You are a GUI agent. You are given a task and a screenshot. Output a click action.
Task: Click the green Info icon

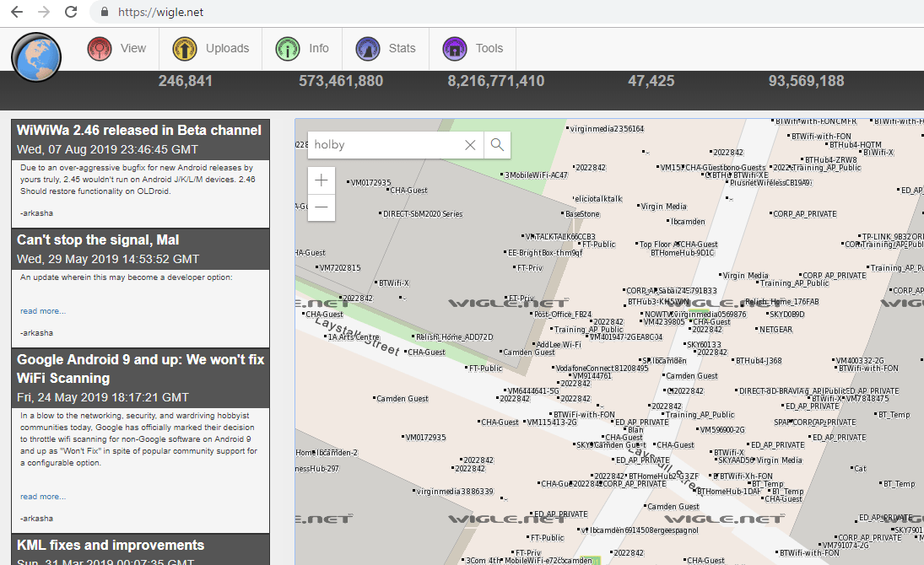(288, 49)
